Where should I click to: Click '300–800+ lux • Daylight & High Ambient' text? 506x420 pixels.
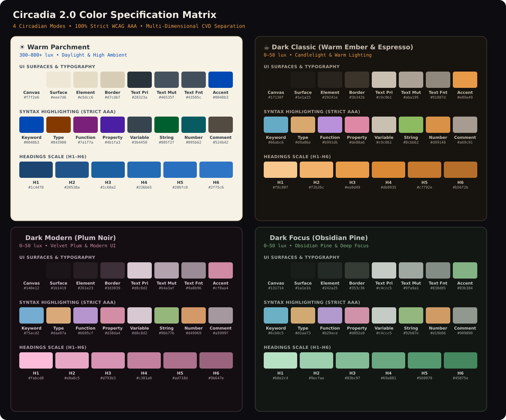tap(73, 55)
